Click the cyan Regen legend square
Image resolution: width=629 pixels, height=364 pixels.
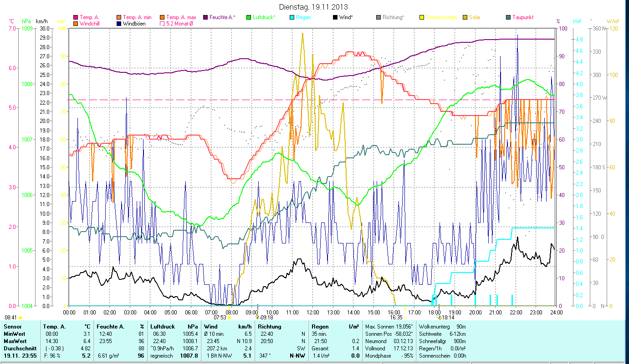point(292,17)
